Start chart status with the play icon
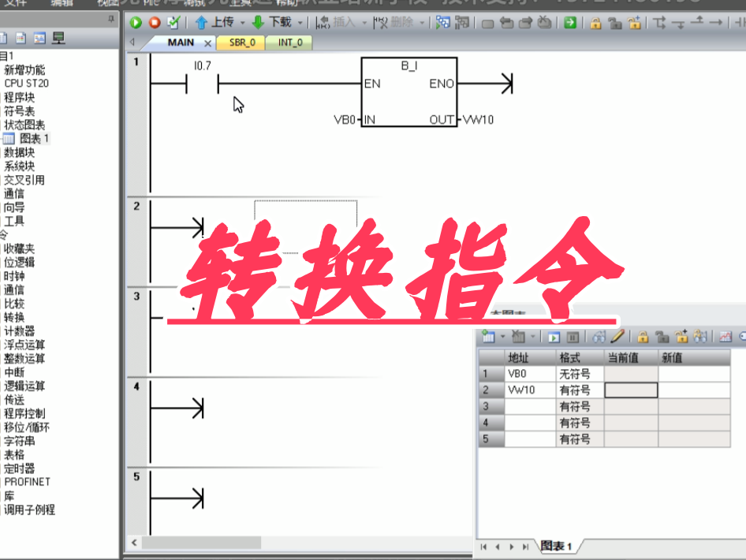746x560 pixels. [554, 337]
